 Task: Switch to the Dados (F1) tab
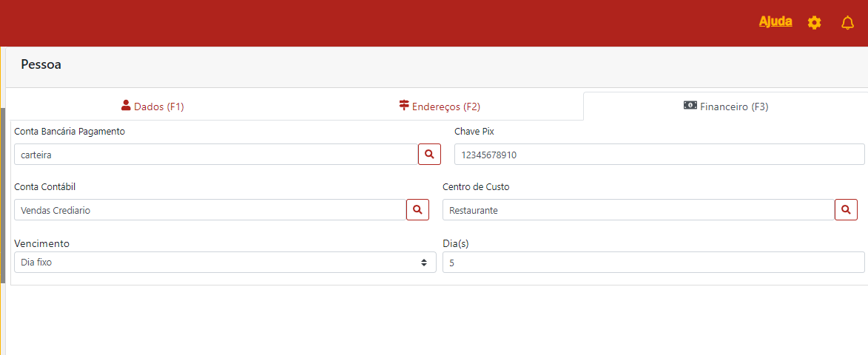tap(153, 106)
